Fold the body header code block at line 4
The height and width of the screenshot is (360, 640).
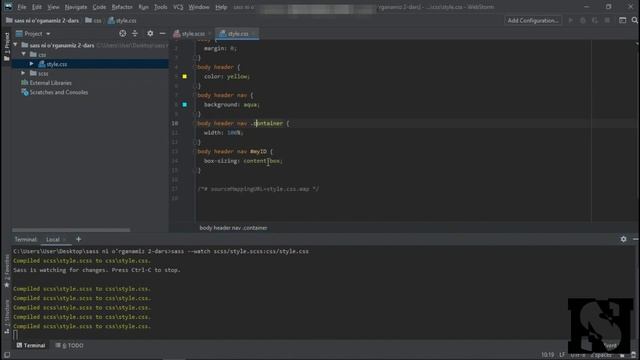click(x=195, y=67)
